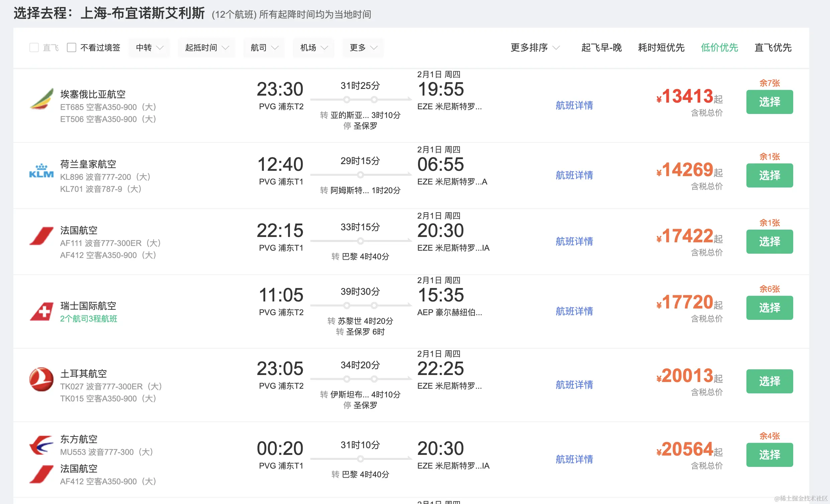This screenshot has width=830, height=504.
Task: Click the Ethiopian Airlines logo icon
Action: (x=41, y=99)
